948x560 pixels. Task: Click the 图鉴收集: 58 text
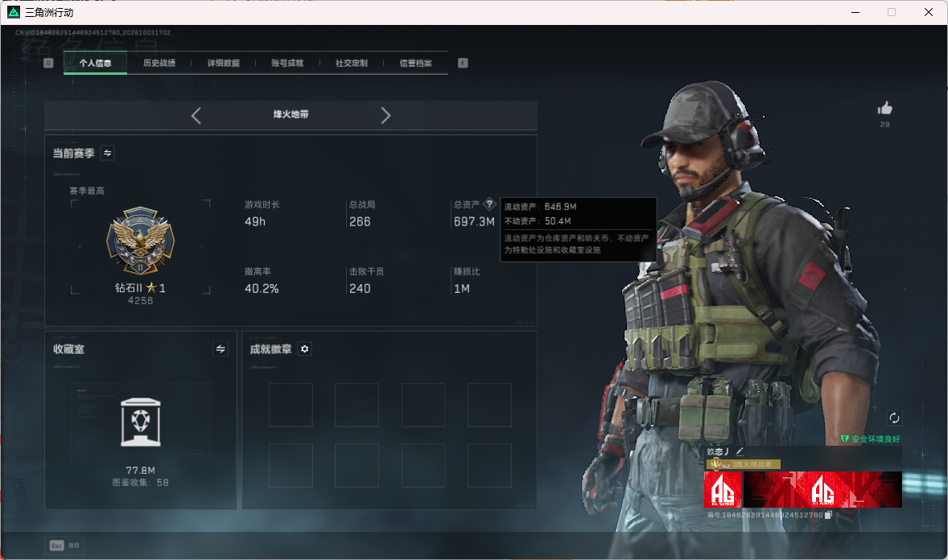tap(140, 483)
